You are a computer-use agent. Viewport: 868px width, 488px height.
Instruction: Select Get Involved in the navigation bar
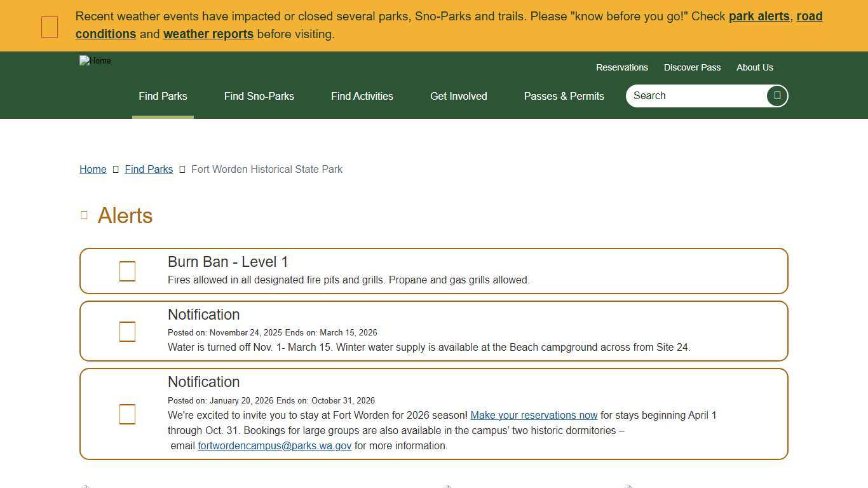[x=458, y=97]
